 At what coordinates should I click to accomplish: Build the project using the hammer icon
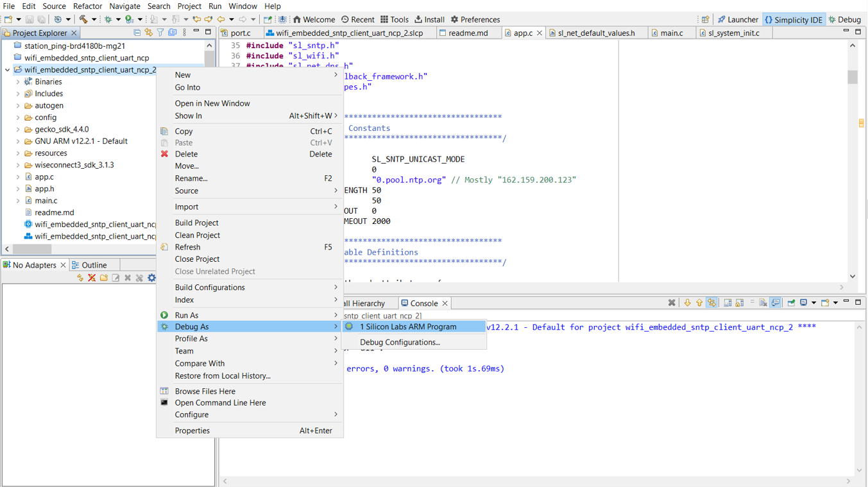pyautogui.click(x=84, y=20)
